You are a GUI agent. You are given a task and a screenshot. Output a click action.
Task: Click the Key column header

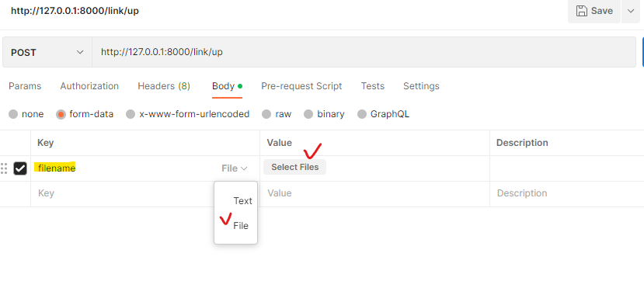[x=46, y=143]
